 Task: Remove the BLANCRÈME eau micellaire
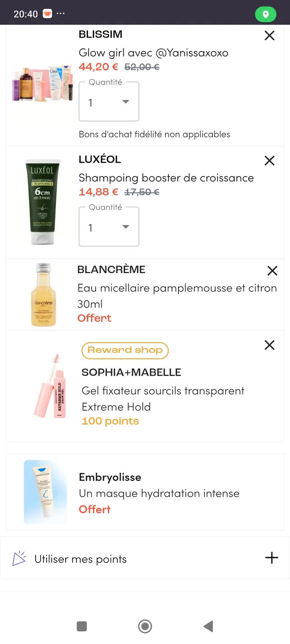(272, 271)
